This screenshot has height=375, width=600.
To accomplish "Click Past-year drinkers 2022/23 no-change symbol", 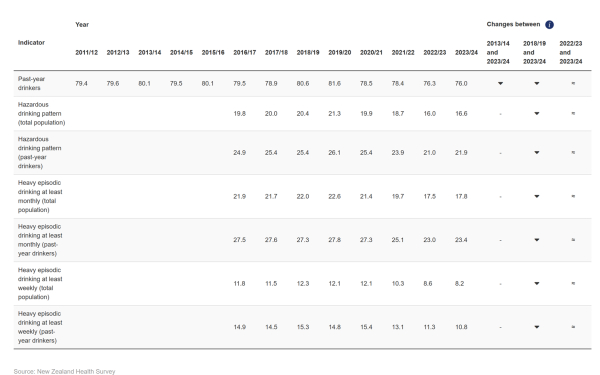I will pyautogui.click(x=573, y=83).
